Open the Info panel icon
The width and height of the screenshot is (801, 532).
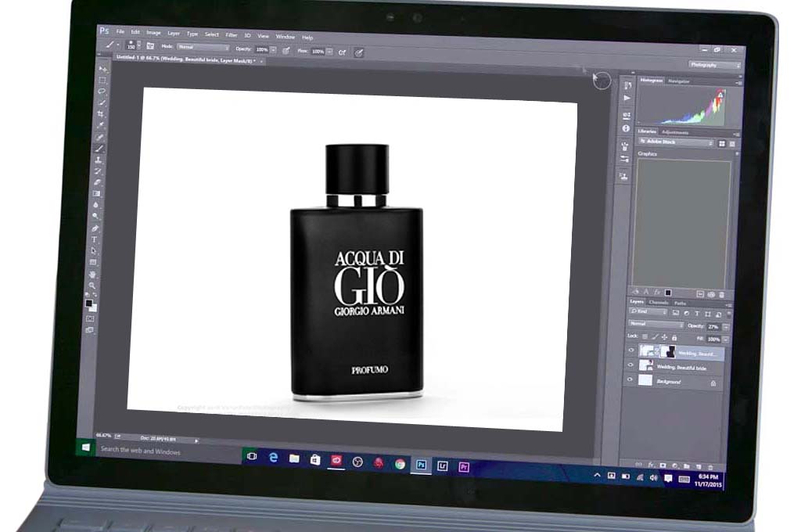(626, 129)
